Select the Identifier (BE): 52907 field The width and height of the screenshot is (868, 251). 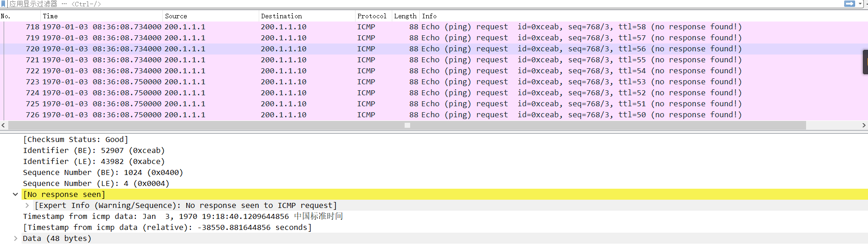pyautogui.click(x=94, y=150)
